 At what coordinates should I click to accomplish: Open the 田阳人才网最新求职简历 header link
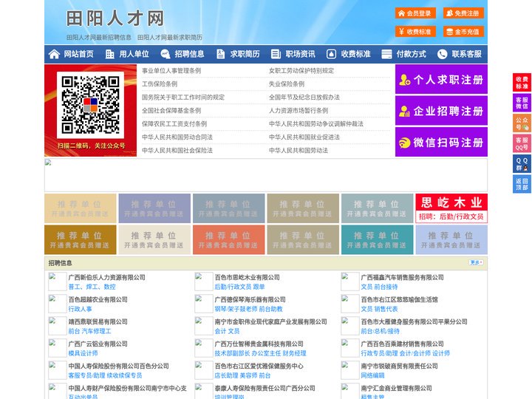click(x=170, y=38)
